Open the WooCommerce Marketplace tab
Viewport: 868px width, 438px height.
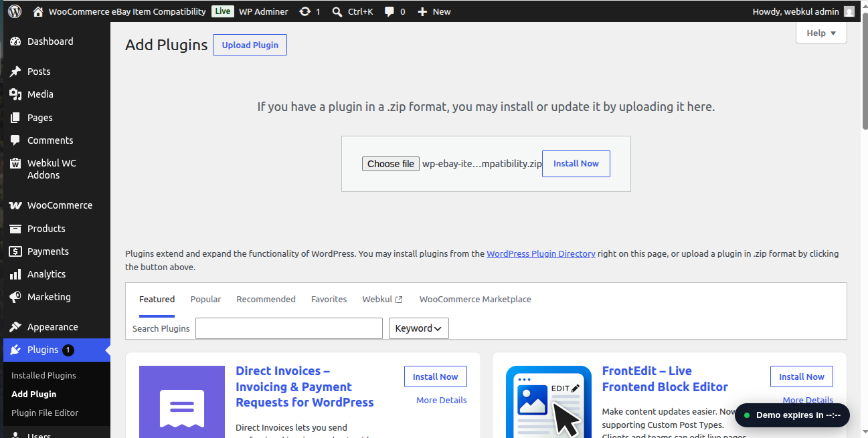475,299
